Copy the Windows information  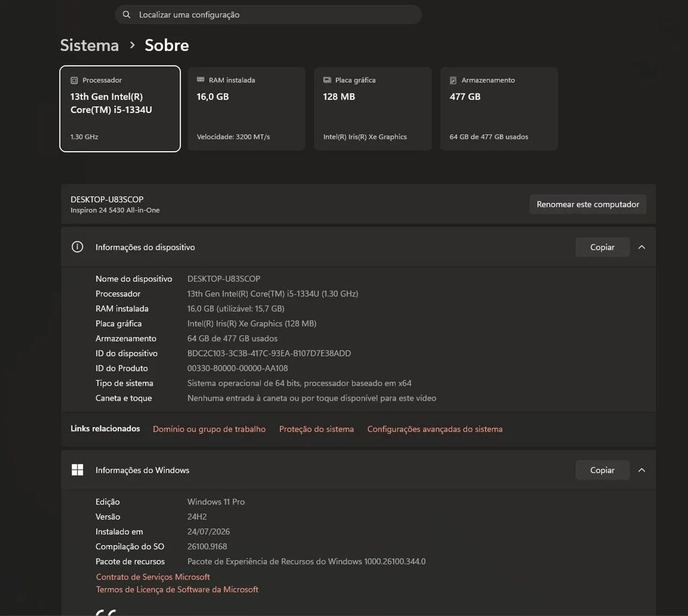[x=602, y=470]
